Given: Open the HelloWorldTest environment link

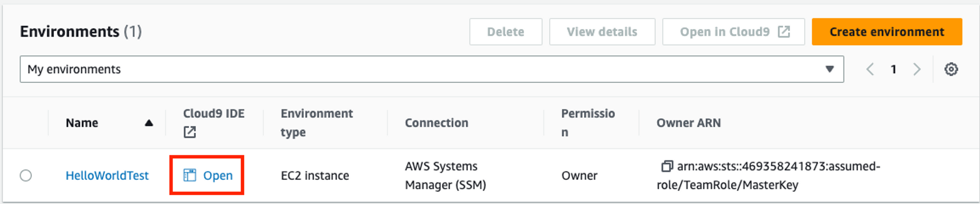Looking at the screenshot, I should pos(107,176).
